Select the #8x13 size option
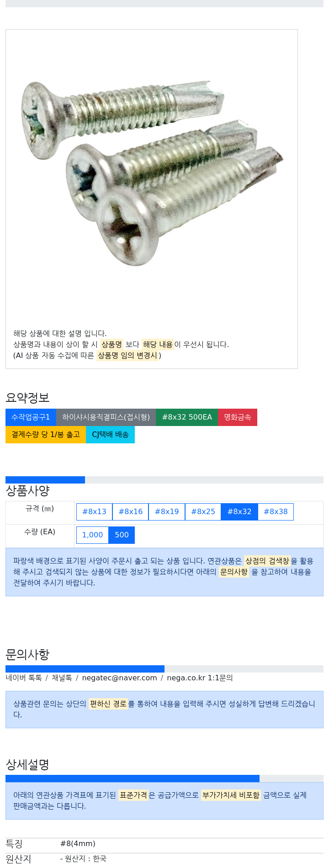 point(94,512)
